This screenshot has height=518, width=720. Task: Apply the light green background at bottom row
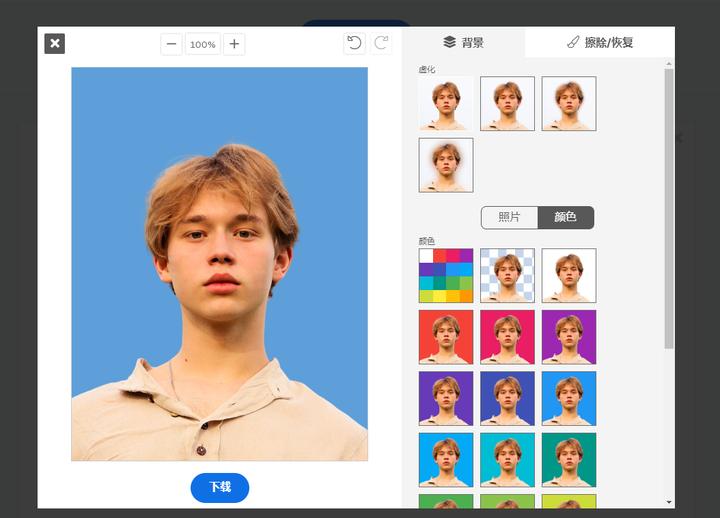tap(507, 501)
